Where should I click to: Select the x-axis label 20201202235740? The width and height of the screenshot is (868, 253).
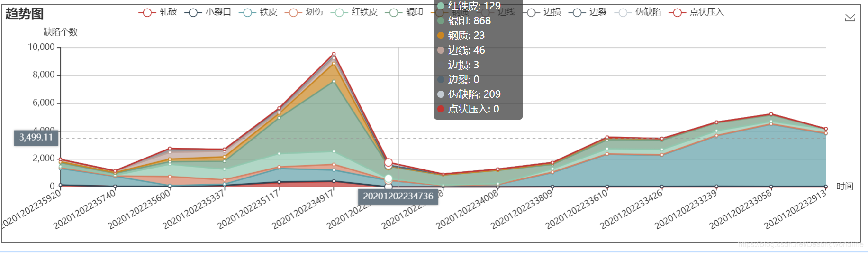tap(85, 209)
